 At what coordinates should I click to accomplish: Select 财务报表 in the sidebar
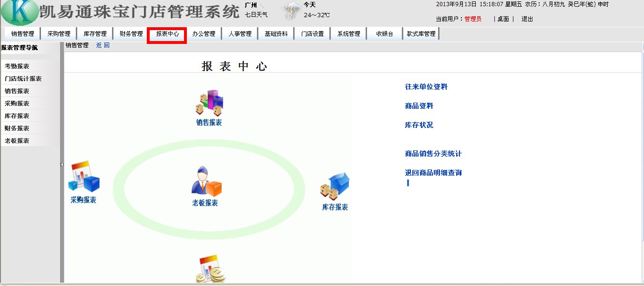[17, 128]
